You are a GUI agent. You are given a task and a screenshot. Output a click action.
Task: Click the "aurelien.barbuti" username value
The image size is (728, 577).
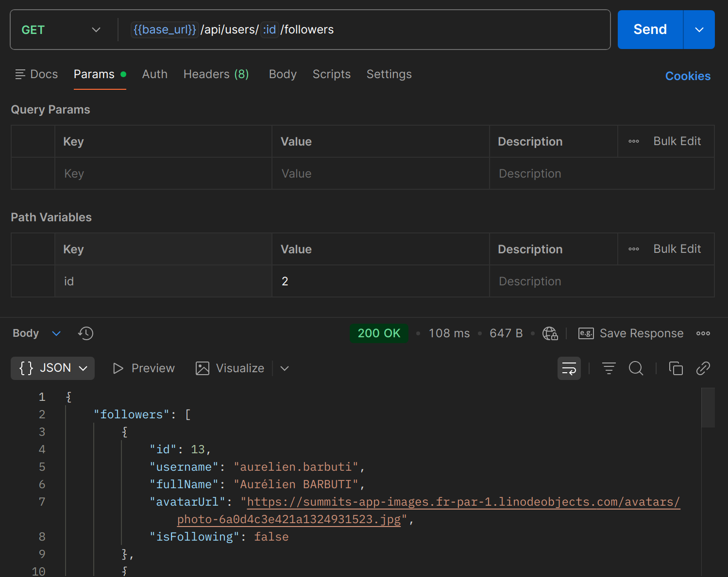[296, 467]
